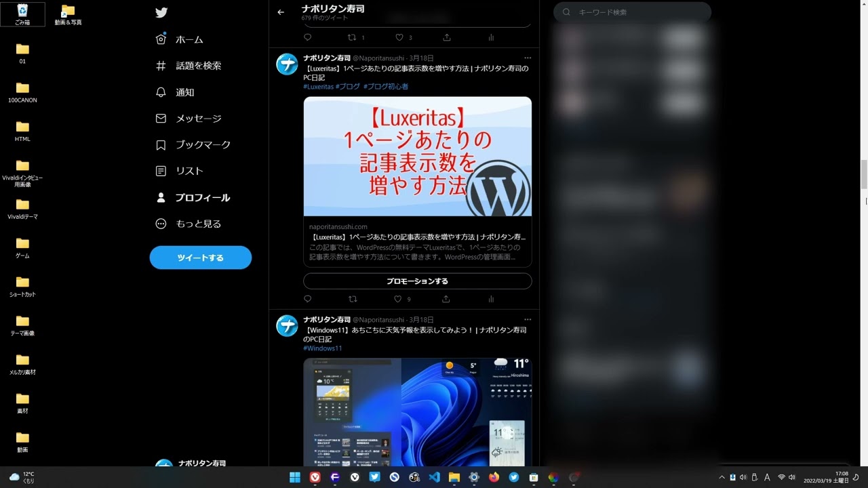Image resolution: width=868 pixels, height=488 pixels.
Task: Select the メルカリ素材 desktop folder
Action: point(22,364)
